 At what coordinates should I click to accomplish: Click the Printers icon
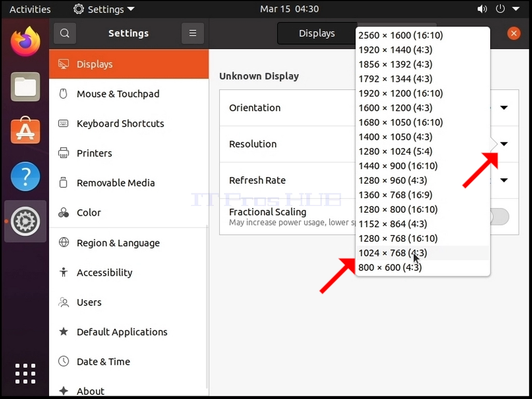[x=64, y=153]
